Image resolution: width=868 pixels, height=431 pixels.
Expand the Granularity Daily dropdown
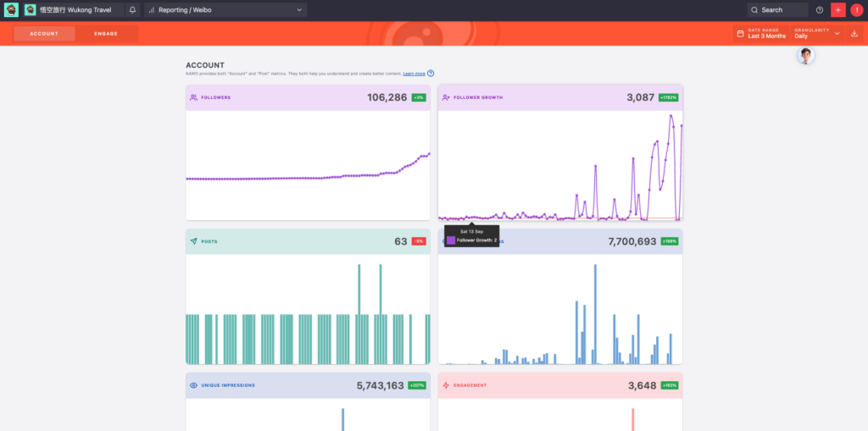pyautogui.click(x=817, y=34)
